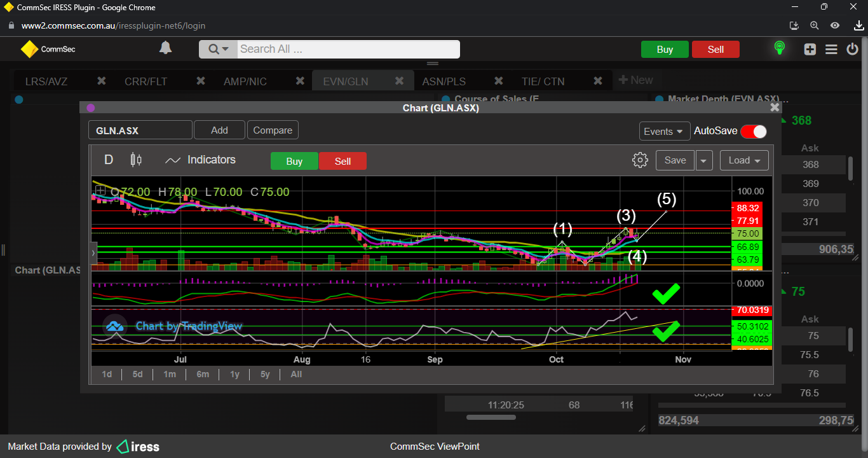Switch to the ASN/PLS tab
Image resolution: width=868 pixels, height=458 pixels.
coord(444,81)
